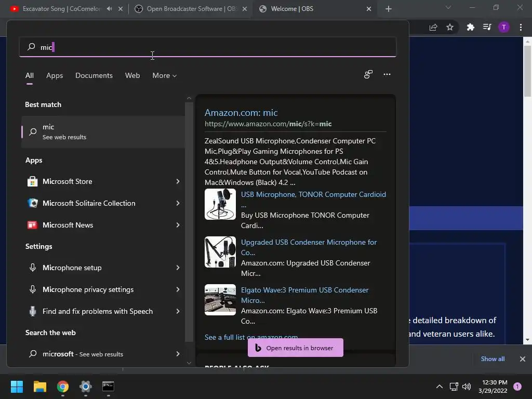This screenshot has height=399, width=532.
Task: Expand microsoft web result arrow
Action: 178,354
